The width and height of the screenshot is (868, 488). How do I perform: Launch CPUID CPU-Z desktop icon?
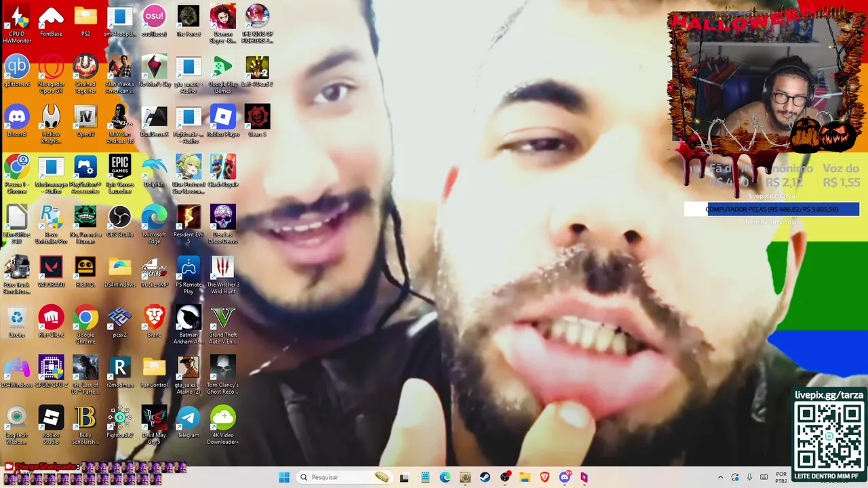[x=51, y=373]
